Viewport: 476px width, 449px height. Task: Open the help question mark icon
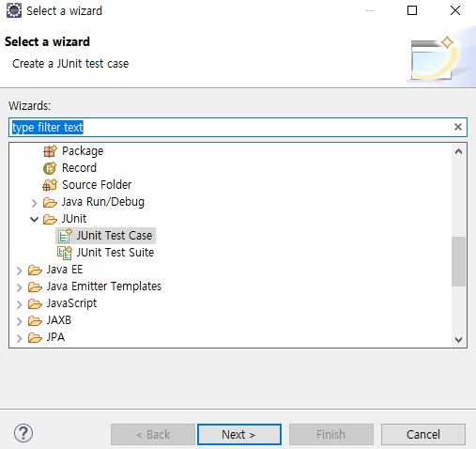(23, 433)
